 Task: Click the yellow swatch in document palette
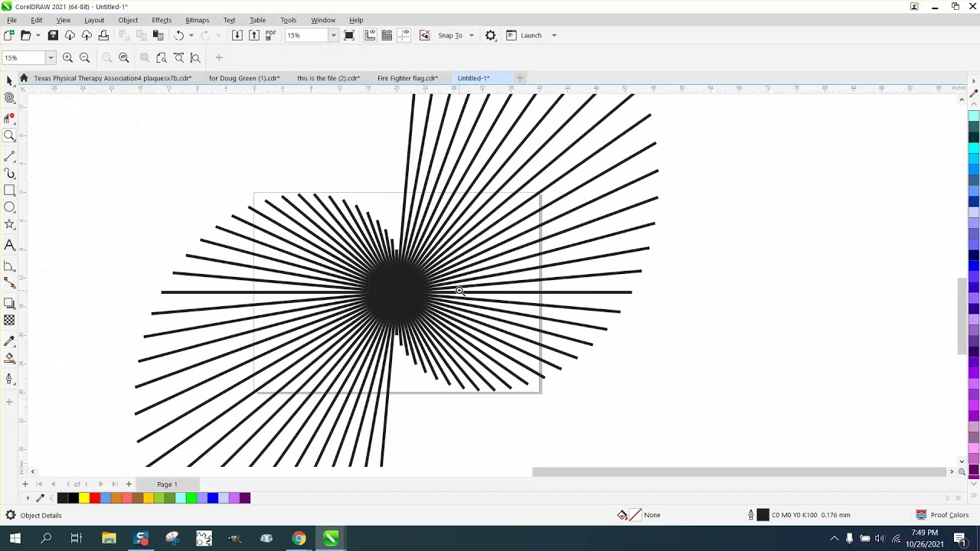point(84,498)
